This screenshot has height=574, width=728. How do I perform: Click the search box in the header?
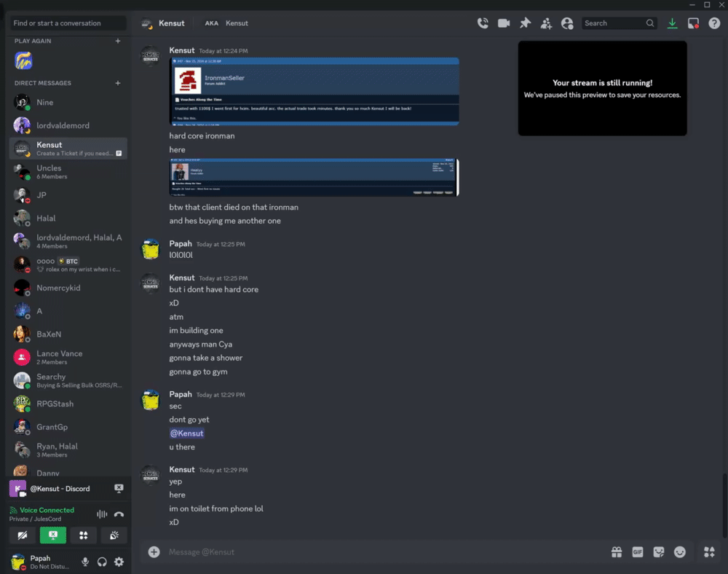coord(619,23)
